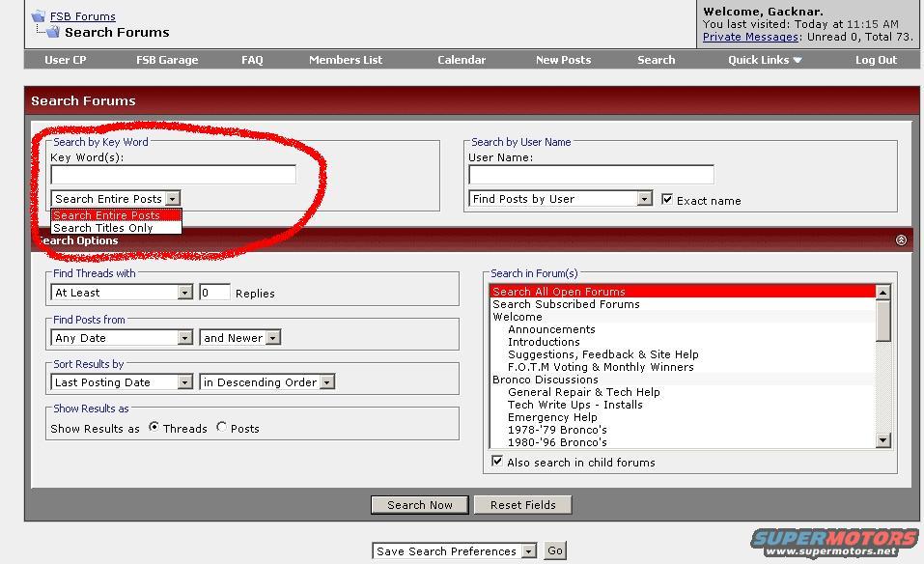Open the Quick Links menu

click(x=765, y=60)
